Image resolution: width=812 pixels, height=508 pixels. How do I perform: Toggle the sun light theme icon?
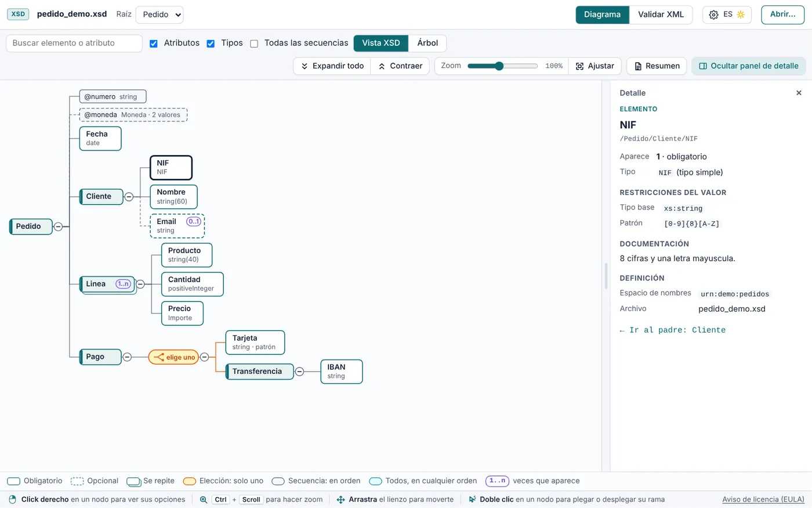pyautogui.click(x=741, y=15)
